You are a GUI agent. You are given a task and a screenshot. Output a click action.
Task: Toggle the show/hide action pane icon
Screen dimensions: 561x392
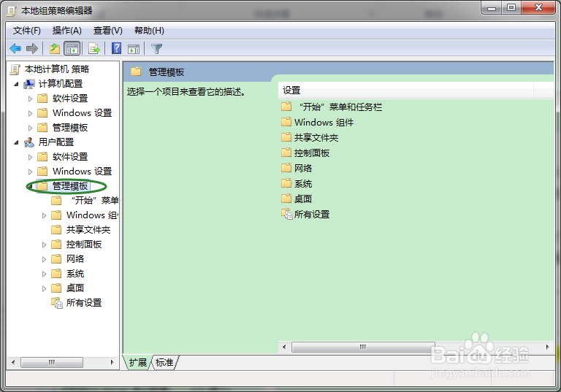[x=134, y=49]
